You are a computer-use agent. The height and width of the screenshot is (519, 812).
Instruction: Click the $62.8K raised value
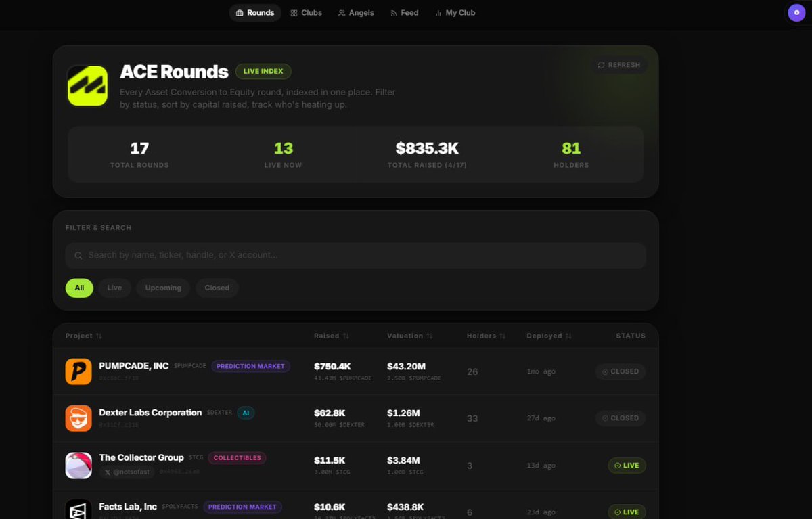point(330,413)
